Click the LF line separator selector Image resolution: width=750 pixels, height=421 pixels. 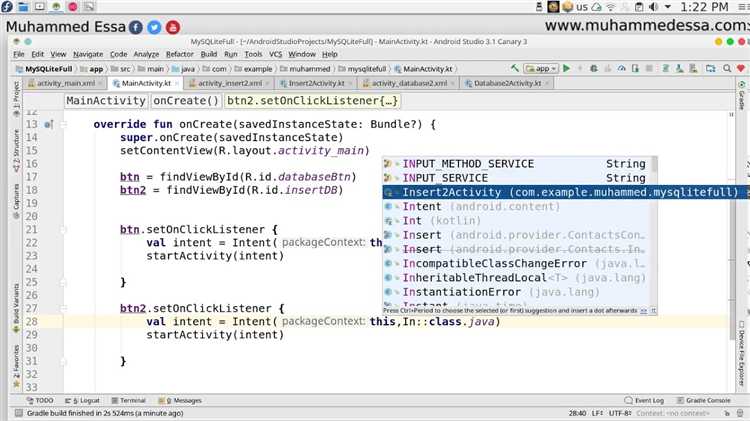click(598, 413)
